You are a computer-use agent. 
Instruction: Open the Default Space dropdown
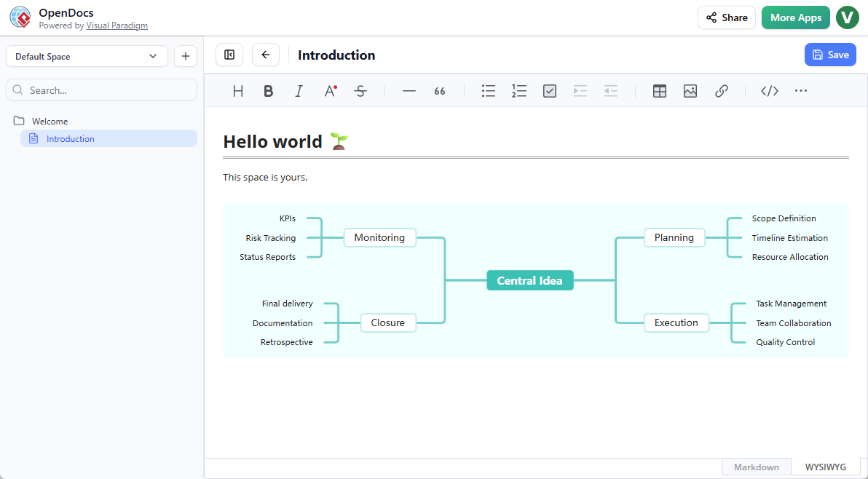[87, 55]
